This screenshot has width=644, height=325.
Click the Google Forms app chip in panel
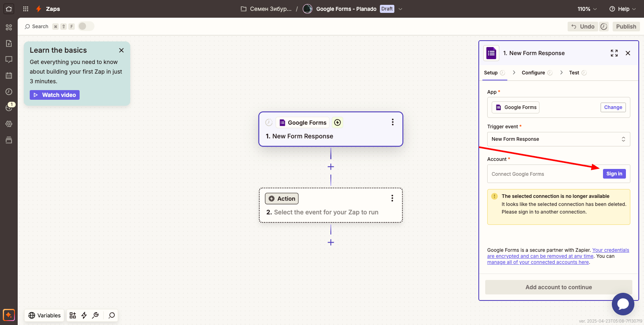(516, 107)
